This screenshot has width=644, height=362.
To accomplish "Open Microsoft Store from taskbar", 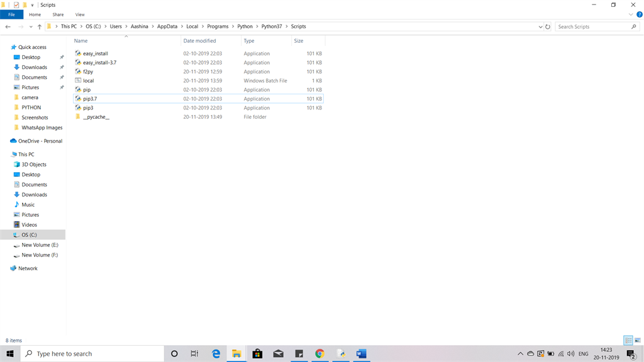I will pyautogui.click(x=257, y=353).
